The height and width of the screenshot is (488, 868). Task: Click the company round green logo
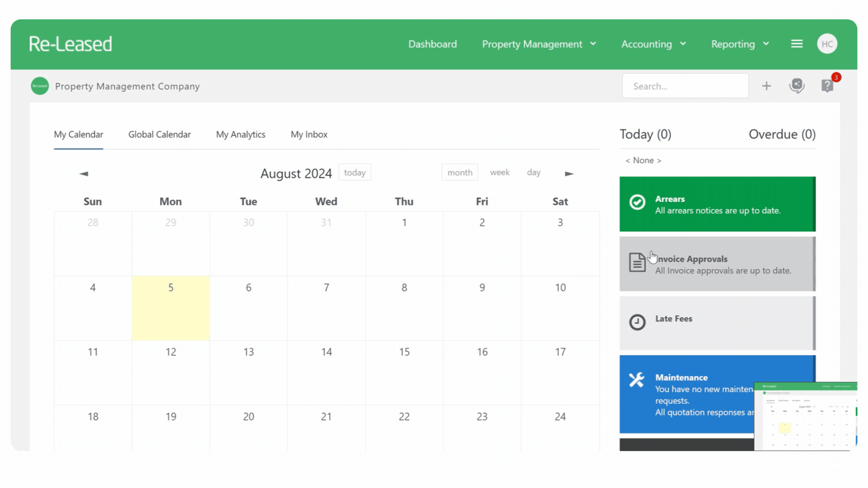click(x=40, y=86)
